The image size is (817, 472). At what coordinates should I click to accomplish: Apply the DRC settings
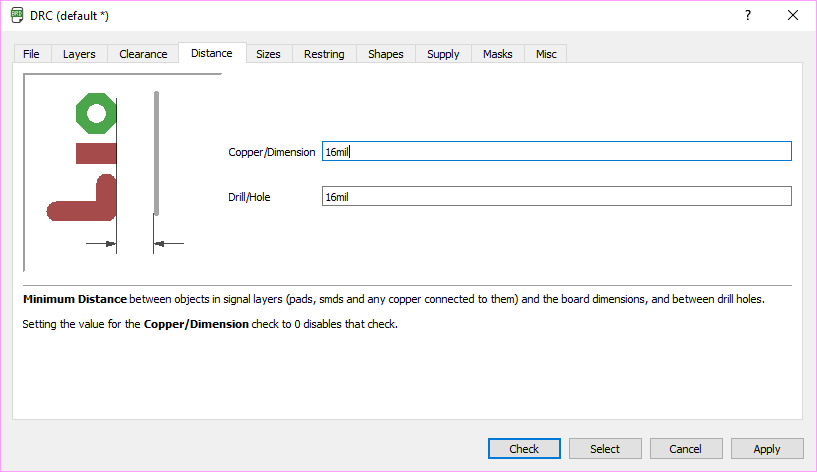pos(767,449)
